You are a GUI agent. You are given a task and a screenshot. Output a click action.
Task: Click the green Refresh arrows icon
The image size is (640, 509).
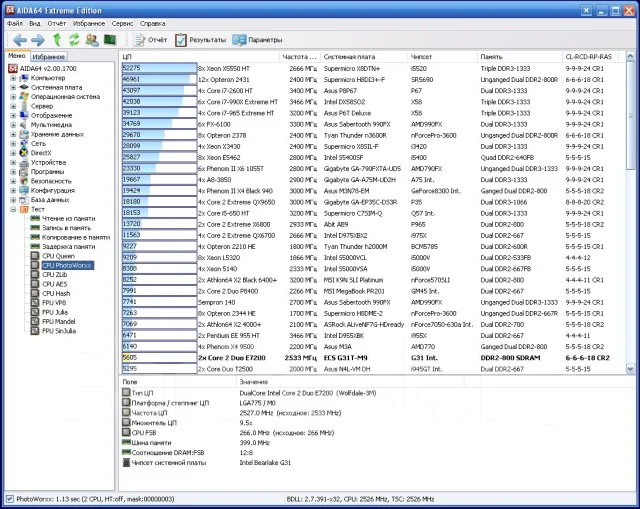[x=74, y=40]
